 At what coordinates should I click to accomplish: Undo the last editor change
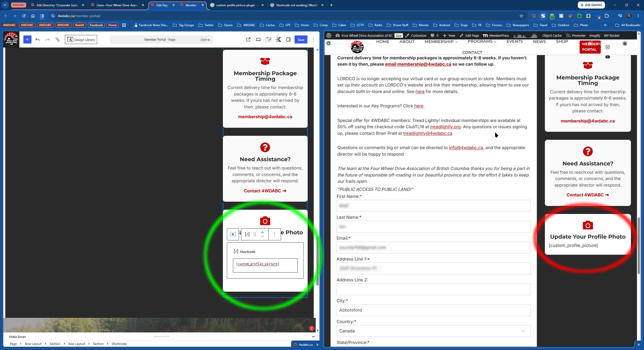(37, 39)
